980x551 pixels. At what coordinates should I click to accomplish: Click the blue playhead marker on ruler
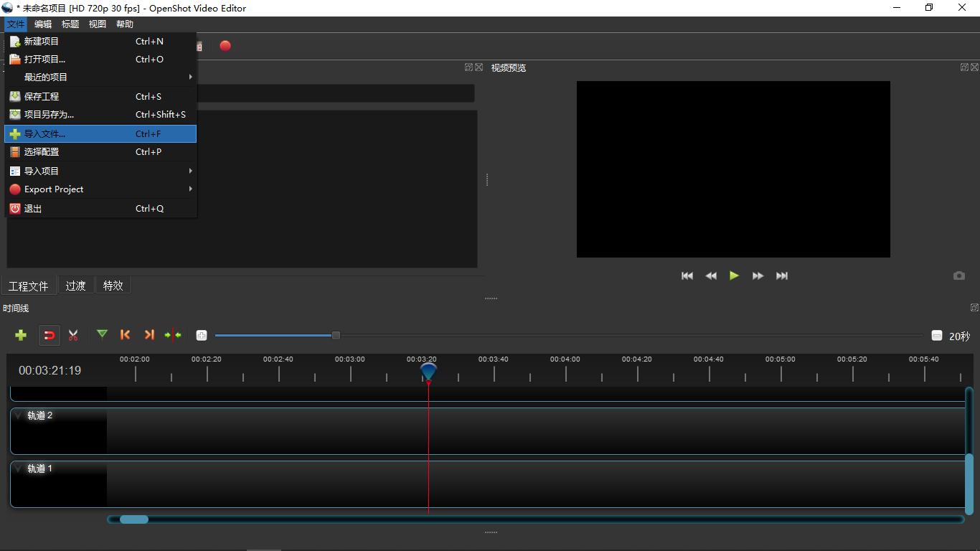[428, 371]
